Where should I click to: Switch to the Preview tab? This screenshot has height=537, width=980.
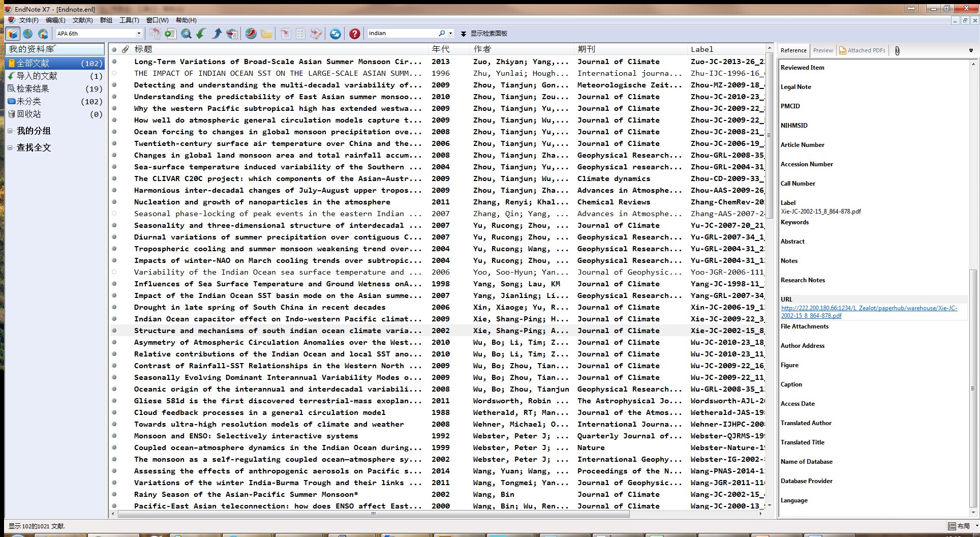[x=823, y=50]
